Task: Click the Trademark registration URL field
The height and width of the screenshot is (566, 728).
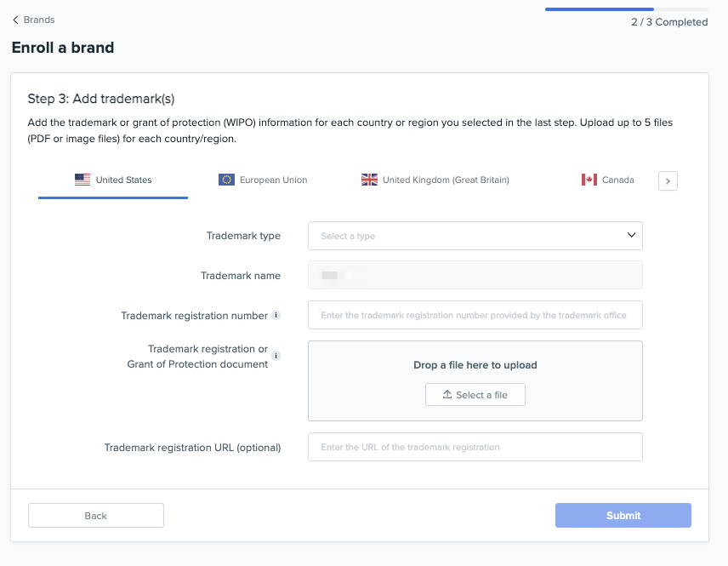Action: (x=475, y=447)
